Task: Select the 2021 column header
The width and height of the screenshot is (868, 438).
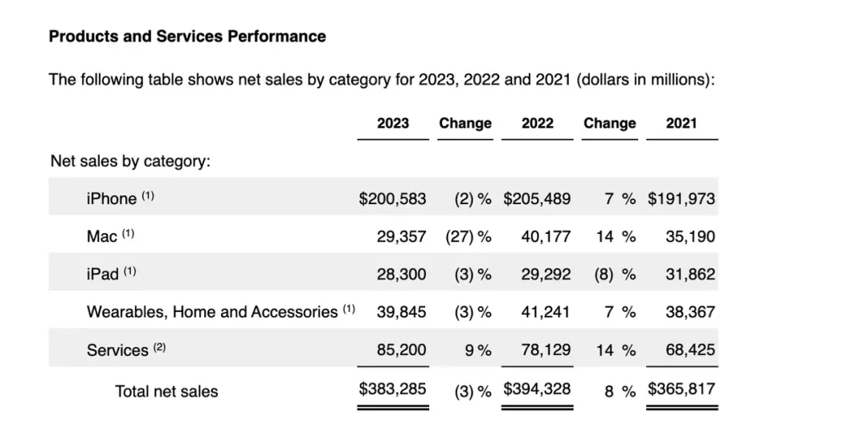Action: click(x=682, y=123)
